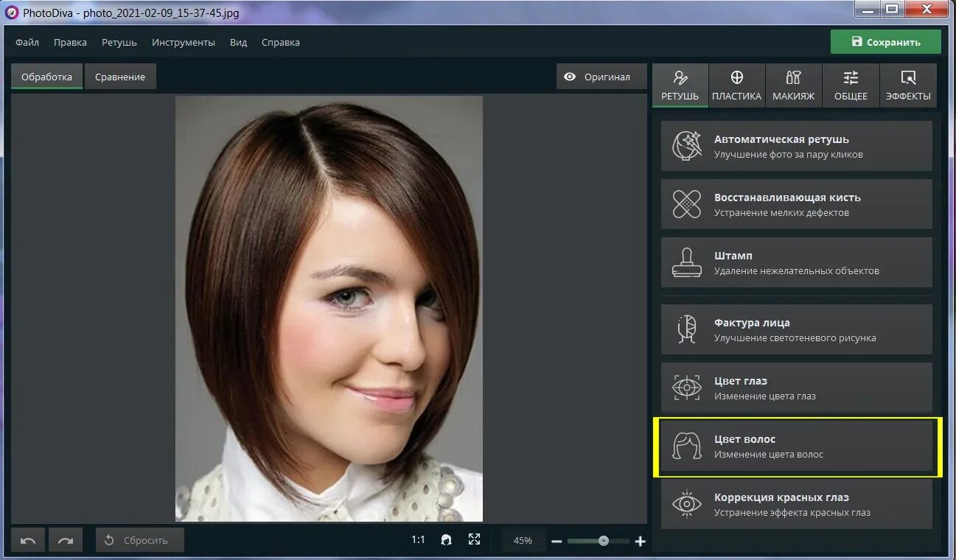956x560 pixels.
Task: Open Hair Color (Цвет волос) tool
Action: point(796,447)
